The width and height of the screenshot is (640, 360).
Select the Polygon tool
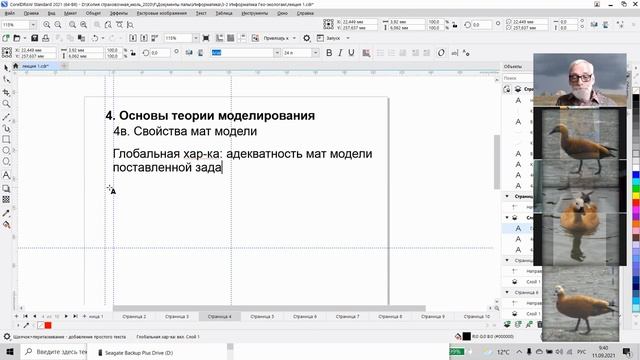[x=6, y=162]
